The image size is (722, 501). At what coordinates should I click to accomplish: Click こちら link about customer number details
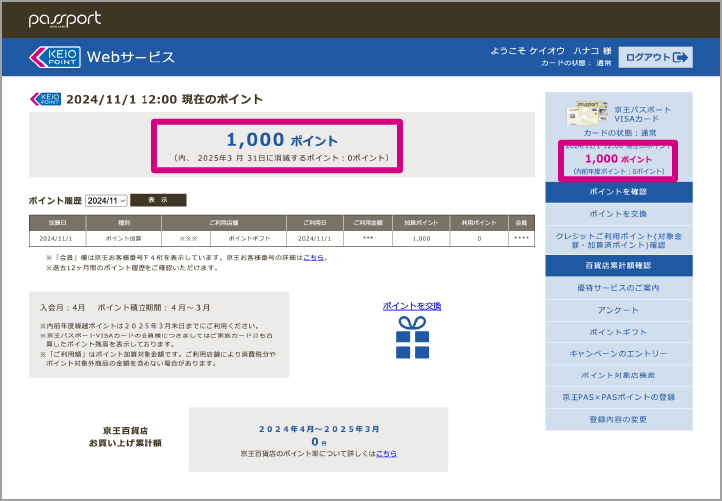click(314, 258)
